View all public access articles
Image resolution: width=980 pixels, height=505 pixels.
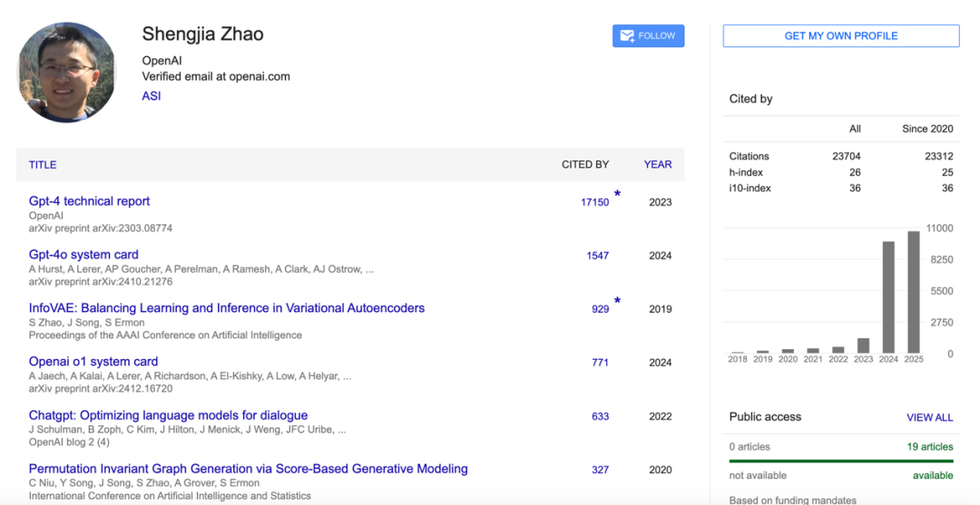click(929, 417)
